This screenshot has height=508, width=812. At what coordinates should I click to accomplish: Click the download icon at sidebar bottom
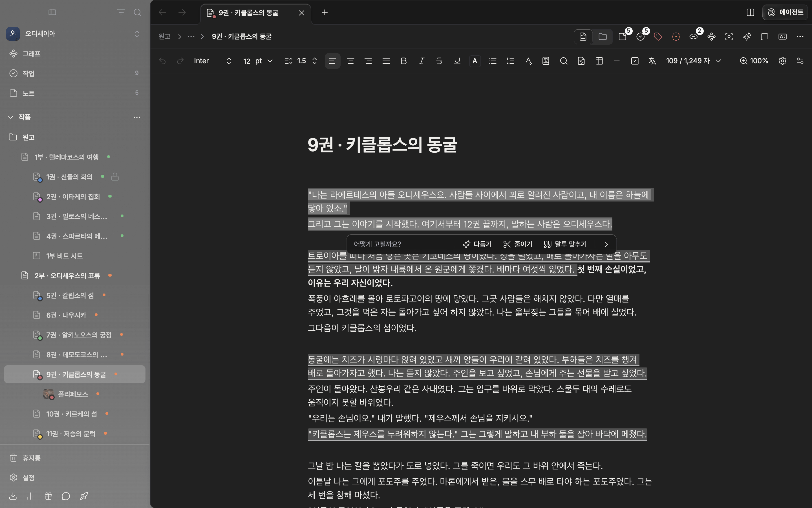[13, 496]
